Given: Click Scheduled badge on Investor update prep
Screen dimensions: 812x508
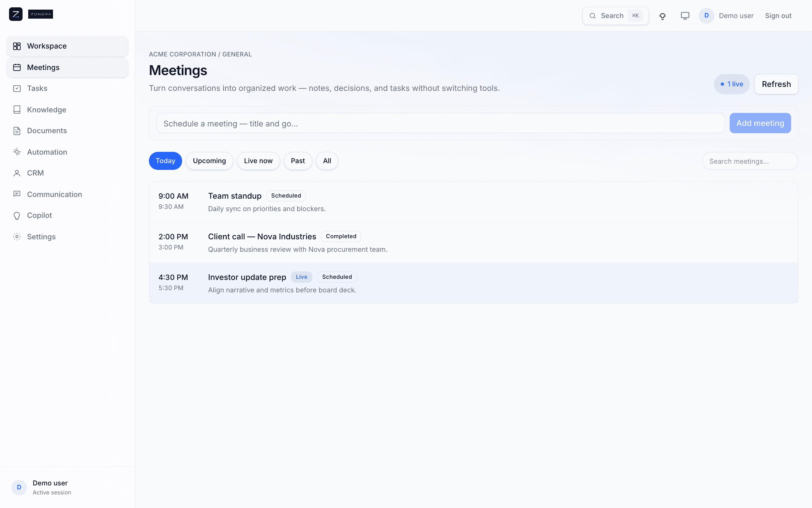Looking at the screenshot, I should (337, 277).
